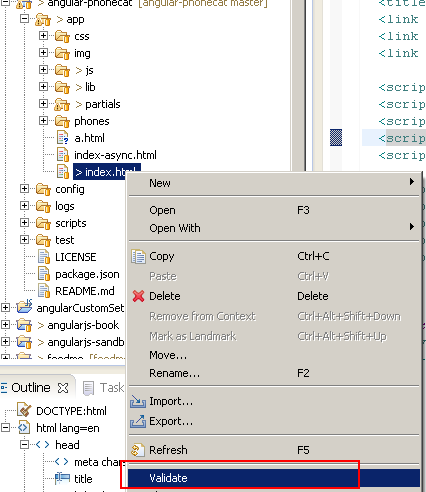426x492 pixels.
Task: Click the title node icon in Outline
Action: coord(62,478)
